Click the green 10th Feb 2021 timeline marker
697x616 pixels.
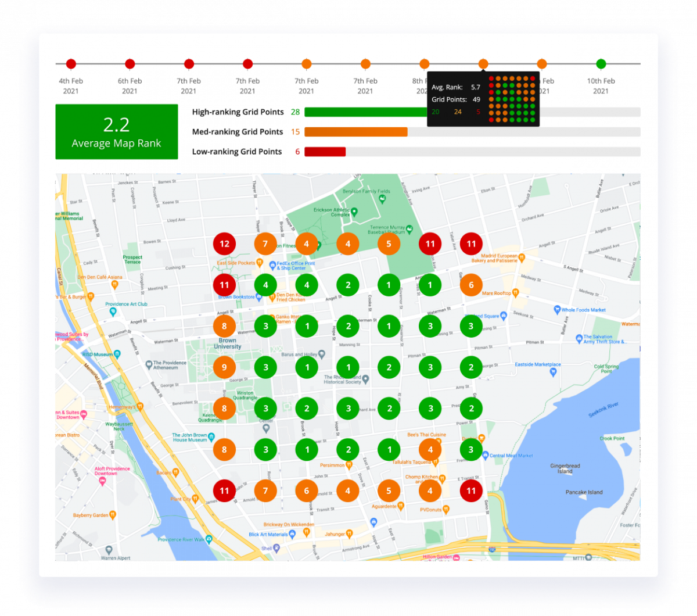tap(601, 64)
